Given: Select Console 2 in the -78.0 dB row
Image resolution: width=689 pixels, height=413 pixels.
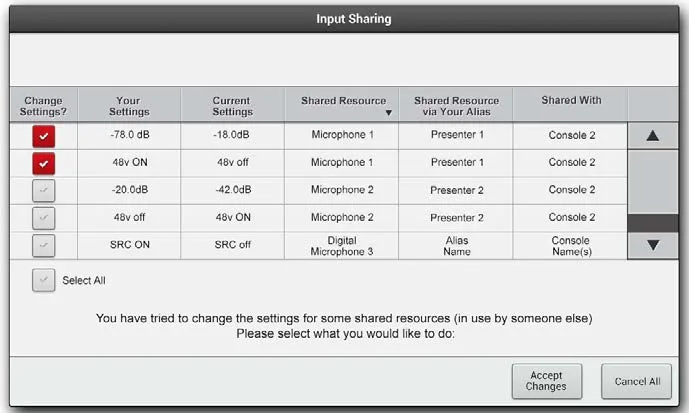Looking at the screenshot, I should [571, 135].
